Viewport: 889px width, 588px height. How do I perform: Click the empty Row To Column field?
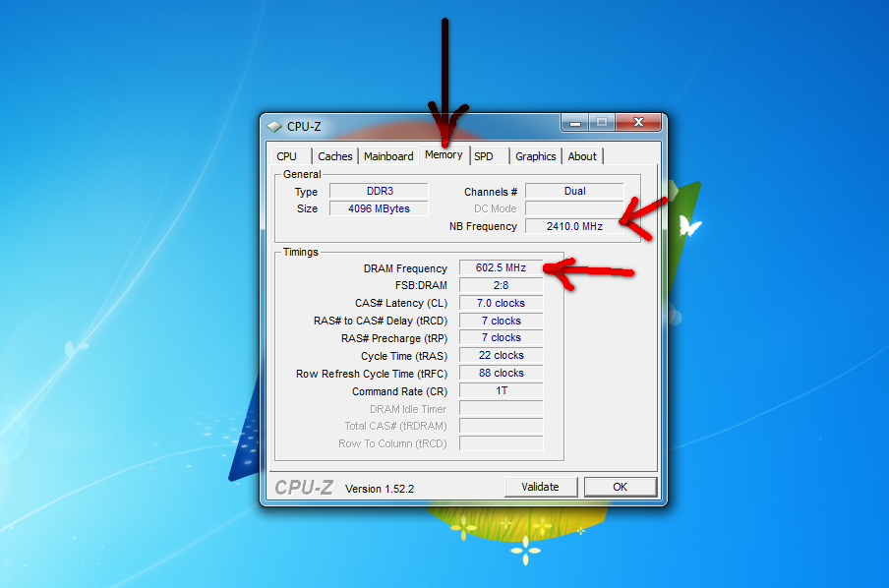(501, 443)
